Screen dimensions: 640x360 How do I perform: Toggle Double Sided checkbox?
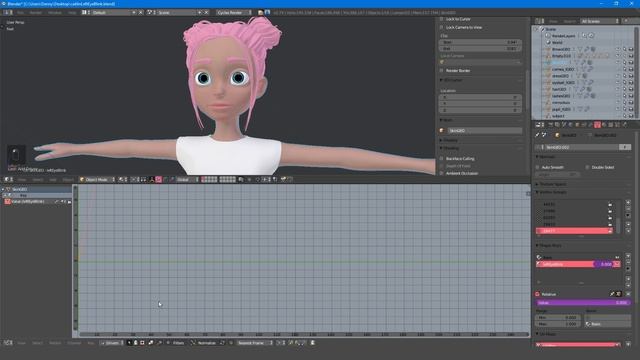tap(587, 167)
